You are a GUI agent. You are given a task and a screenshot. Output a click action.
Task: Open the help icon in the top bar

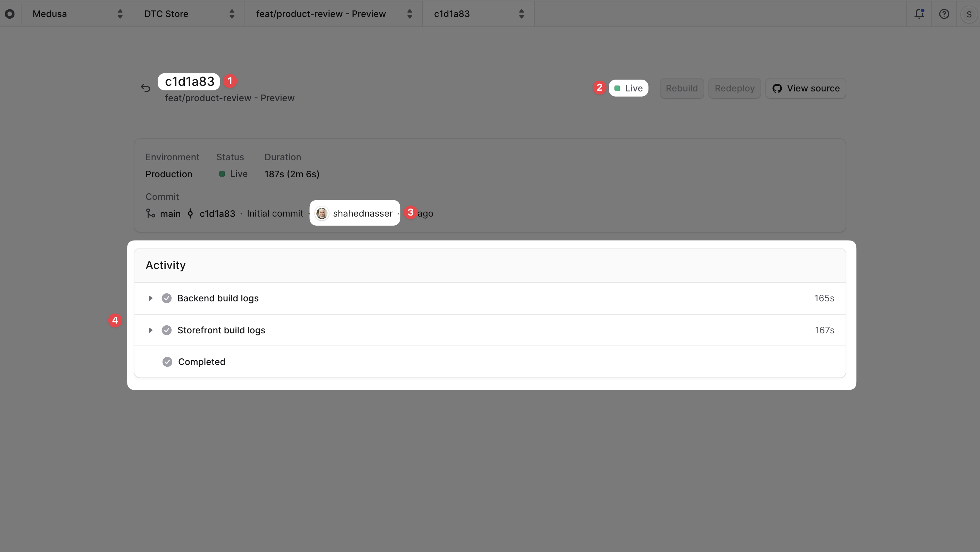pos(944,14)
